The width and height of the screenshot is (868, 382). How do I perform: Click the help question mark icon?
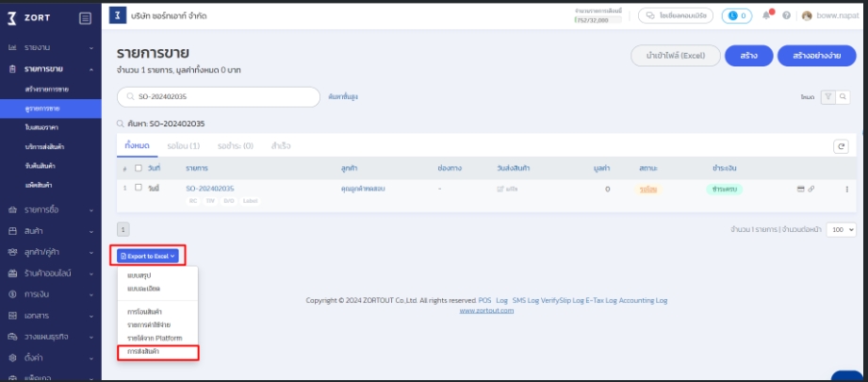(786, 16)
